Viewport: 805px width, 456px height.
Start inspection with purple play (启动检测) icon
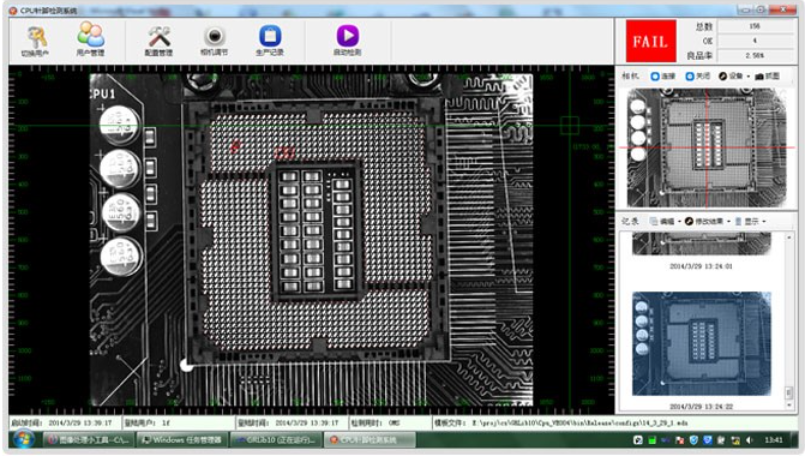click(x=347, y=38)
